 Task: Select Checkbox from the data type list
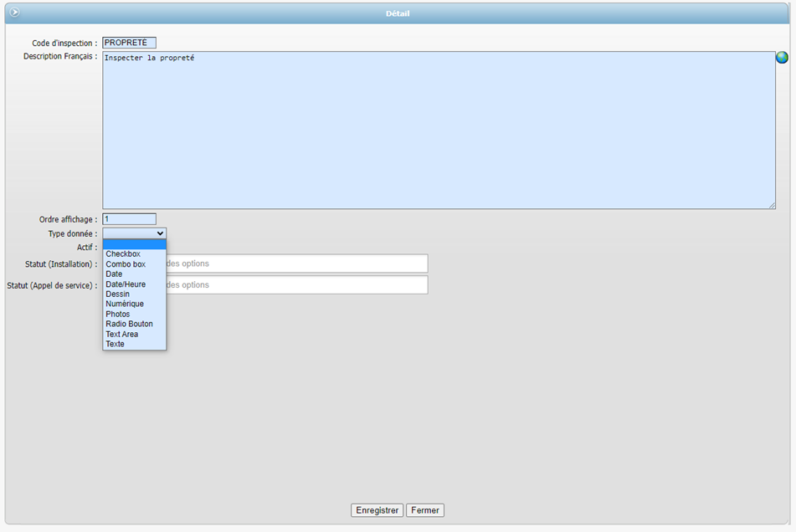click(x=123, y=254)
